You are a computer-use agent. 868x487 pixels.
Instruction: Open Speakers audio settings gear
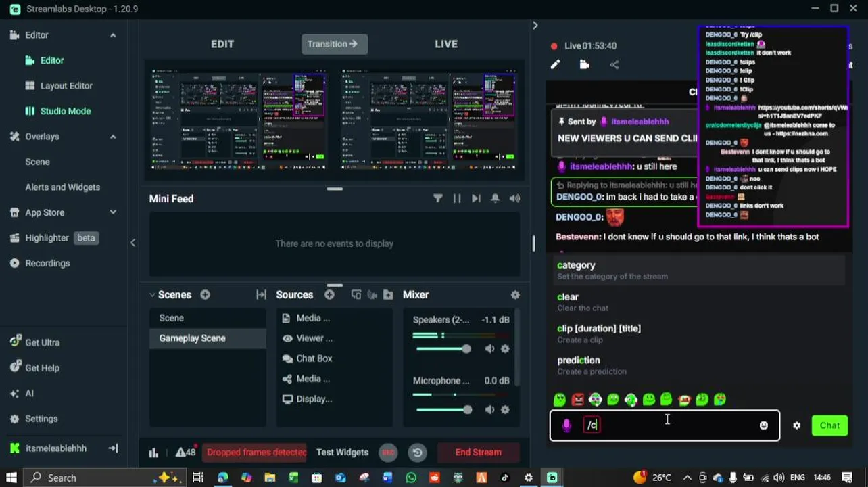tap(505, 348)
